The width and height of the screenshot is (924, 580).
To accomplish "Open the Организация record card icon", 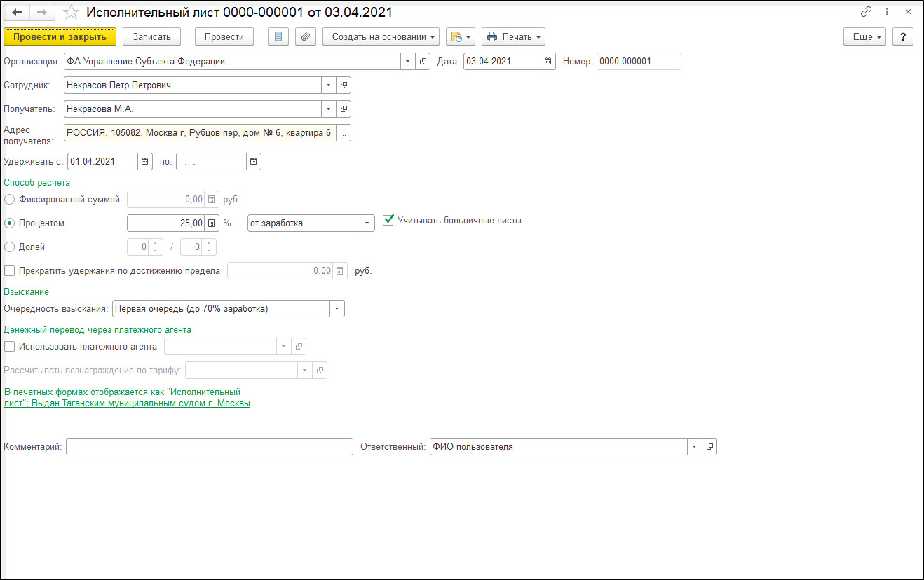I will point(423,61).
